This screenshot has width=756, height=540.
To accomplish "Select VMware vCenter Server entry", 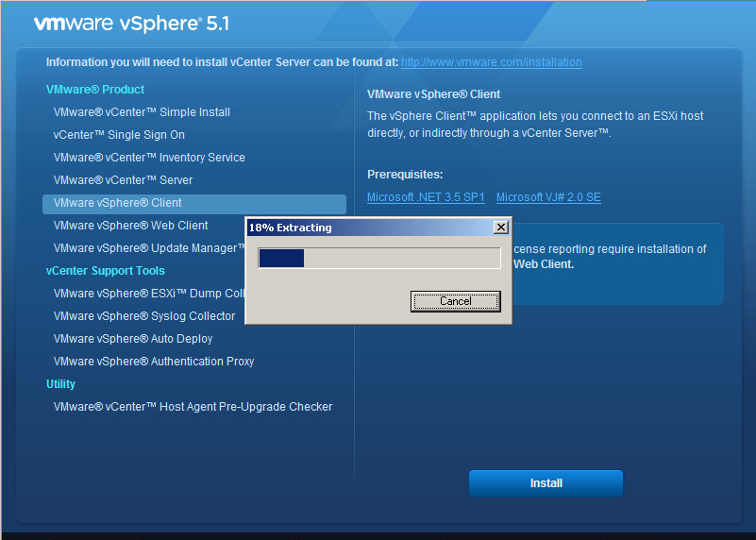I will [x=123, y=180].
